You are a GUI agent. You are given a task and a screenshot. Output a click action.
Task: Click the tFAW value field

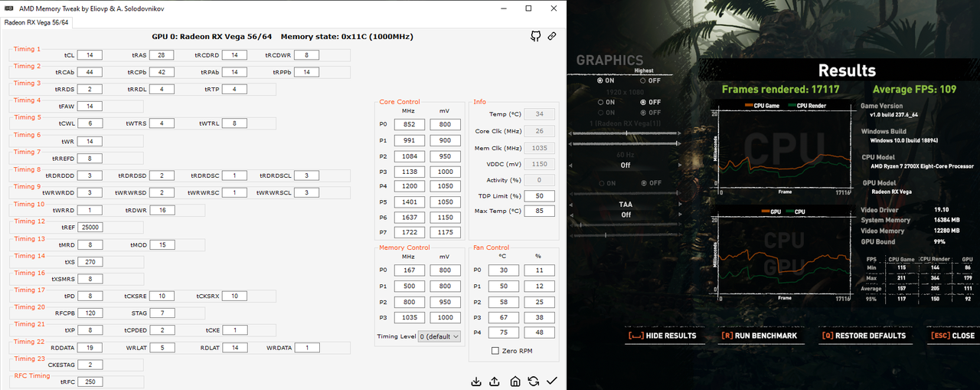(90, 107)
